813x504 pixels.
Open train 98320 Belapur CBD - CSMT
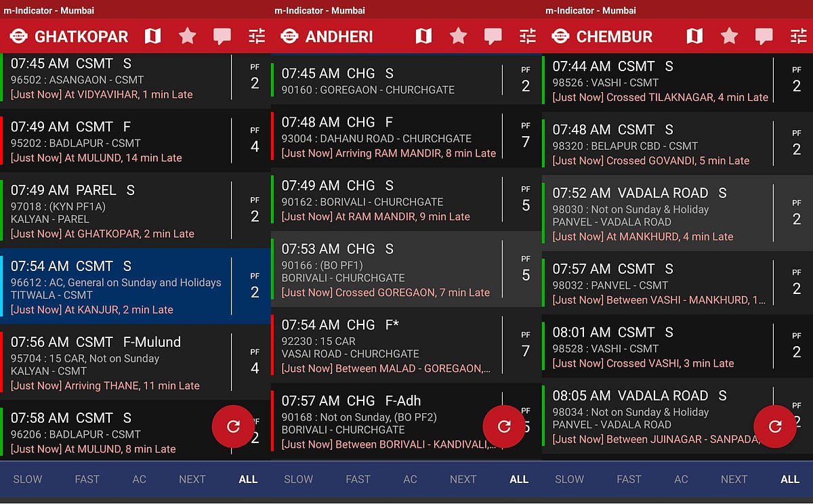[x=677, y=144]
